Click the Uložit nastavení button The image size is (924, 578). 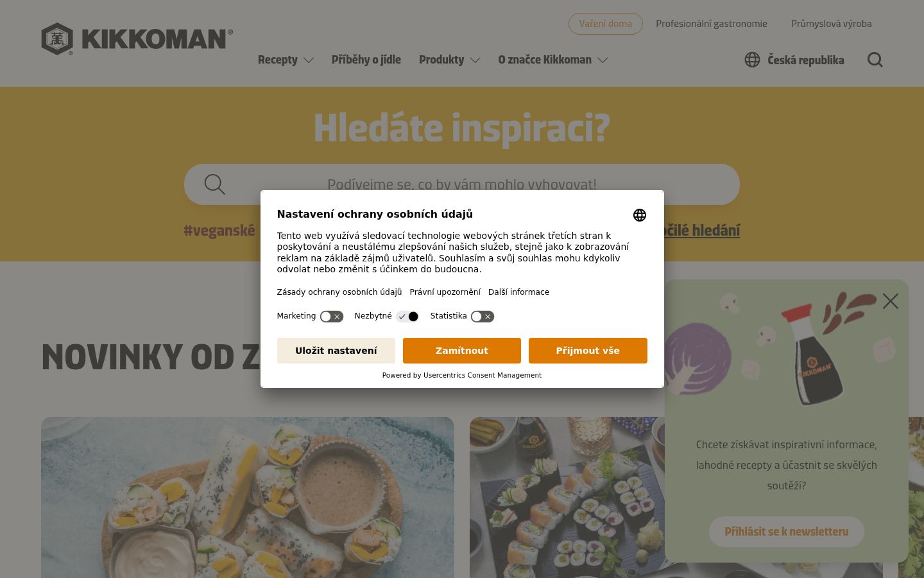tap(336, 351)
